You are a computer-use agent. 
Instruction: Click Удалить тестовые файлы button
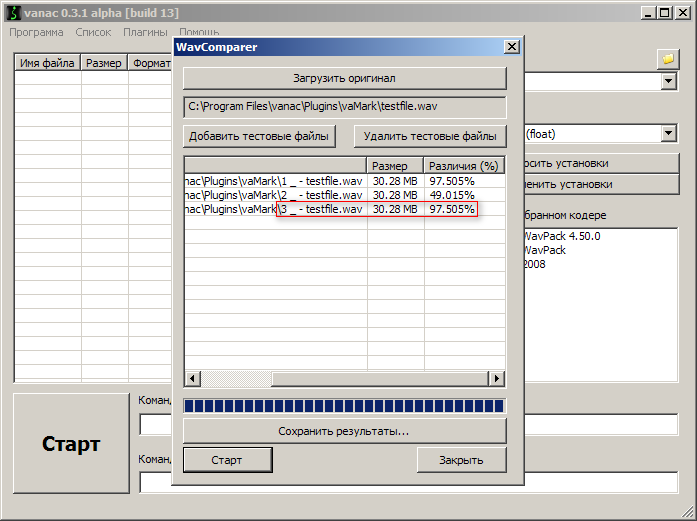click(430, 136)
